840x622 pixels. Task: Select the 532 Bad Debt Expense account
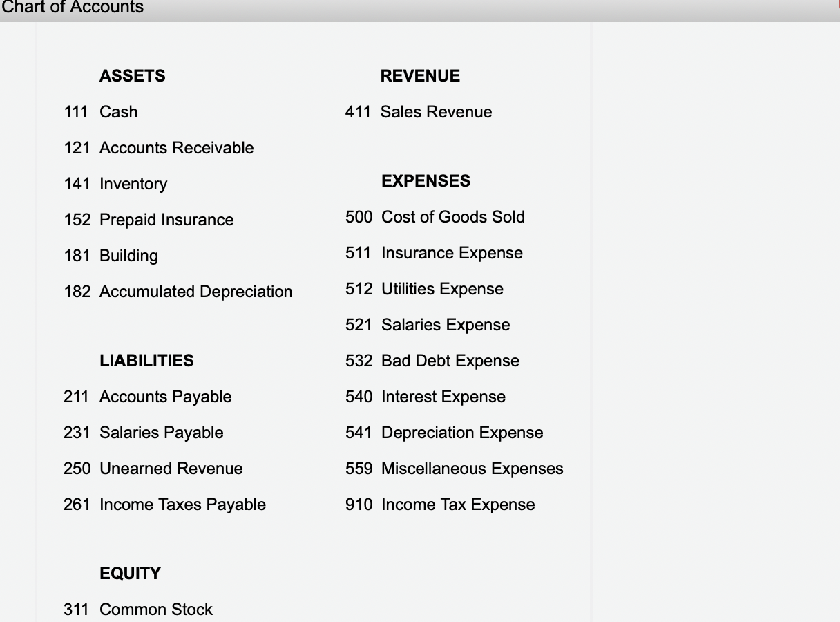tap(432, 361)
